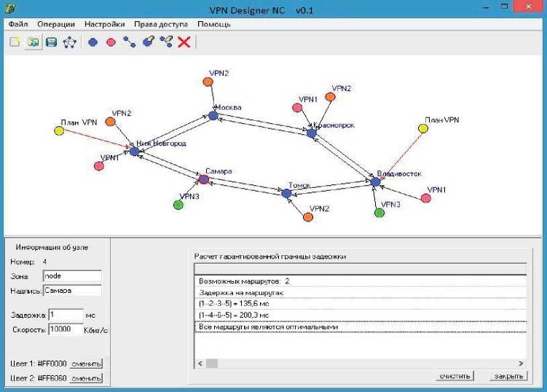Image resolution: width=547 pixels, height=392 pixels.
Task: Click the yellow План VPN node near Ниж Новгород
Action: pos(59,131)
